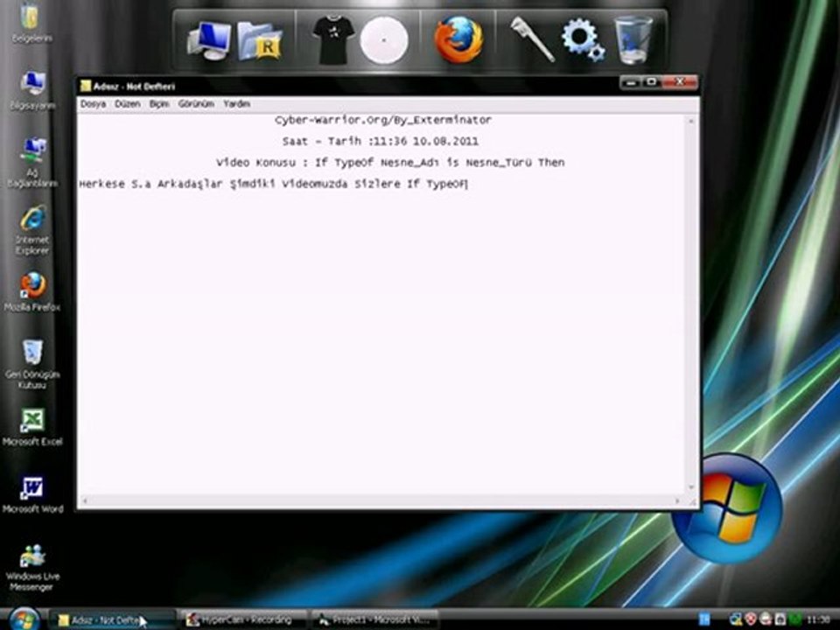Image resolution: width=840 pixels, height=630 pixels.
Task: Select the Microsoft Word desktop icon
Action: [32, 495]
